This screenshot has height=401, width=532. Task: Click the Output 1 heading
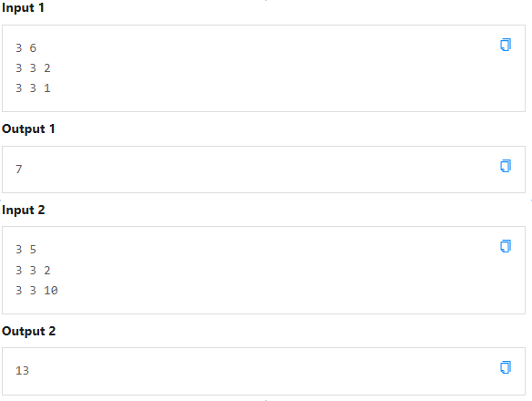(28, 129)
